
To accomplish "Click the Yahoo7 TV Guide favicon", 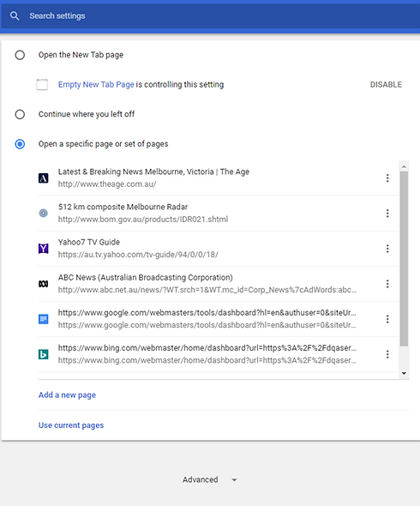I will point(43,249).
